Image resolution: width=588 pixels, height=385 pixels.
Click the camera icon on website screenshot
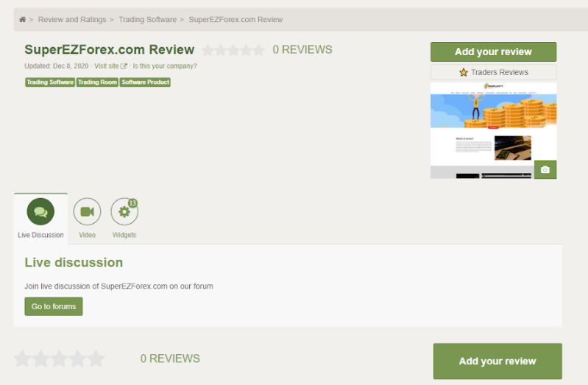click(x=545, y=169)
